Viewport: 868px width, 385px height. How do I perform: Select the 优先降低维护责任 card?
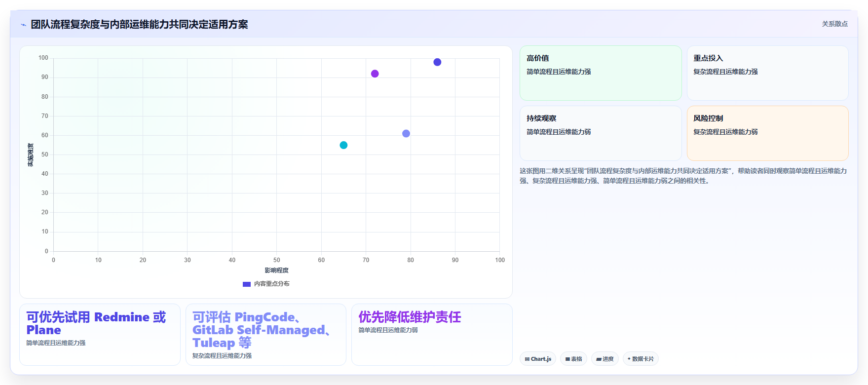[432, 335]
